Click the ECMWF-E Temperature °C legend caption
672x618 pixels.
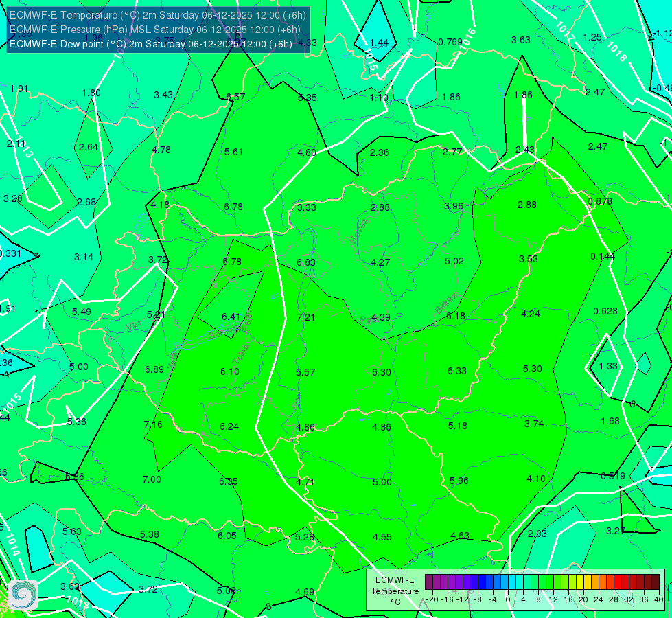[x=395, y=591]
